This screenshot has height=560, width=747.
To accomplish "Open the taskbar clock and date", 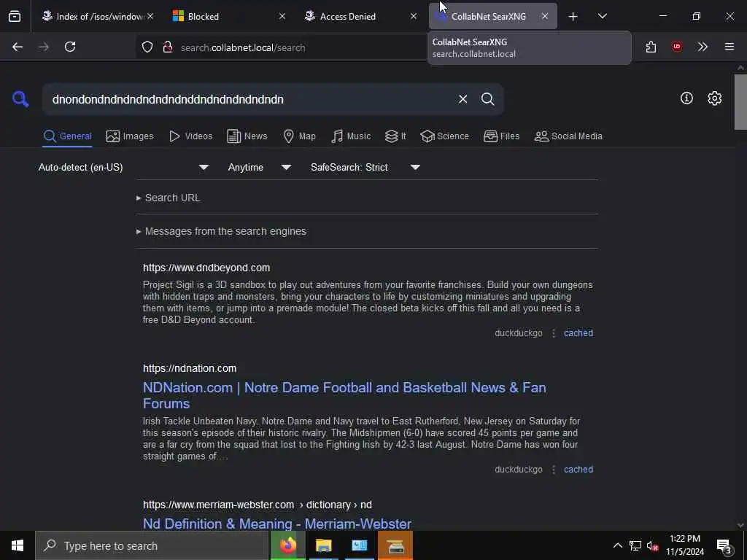I will (x=685, y=545).
